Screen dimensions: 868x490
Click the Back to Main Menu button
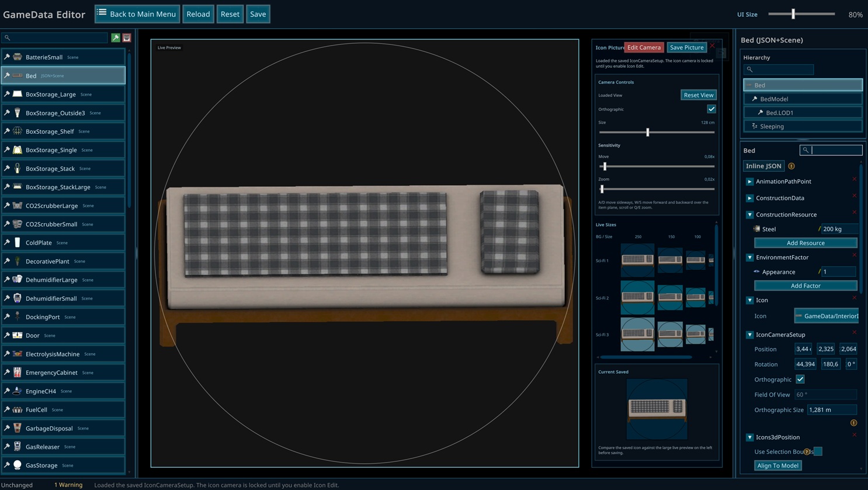[137, 14]
